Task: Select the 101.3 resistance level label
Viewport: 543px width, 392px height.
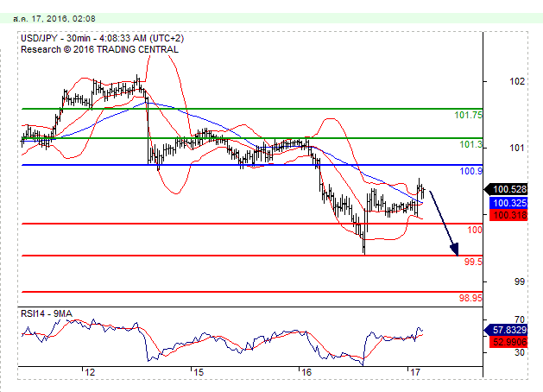Action: (470, 144)
